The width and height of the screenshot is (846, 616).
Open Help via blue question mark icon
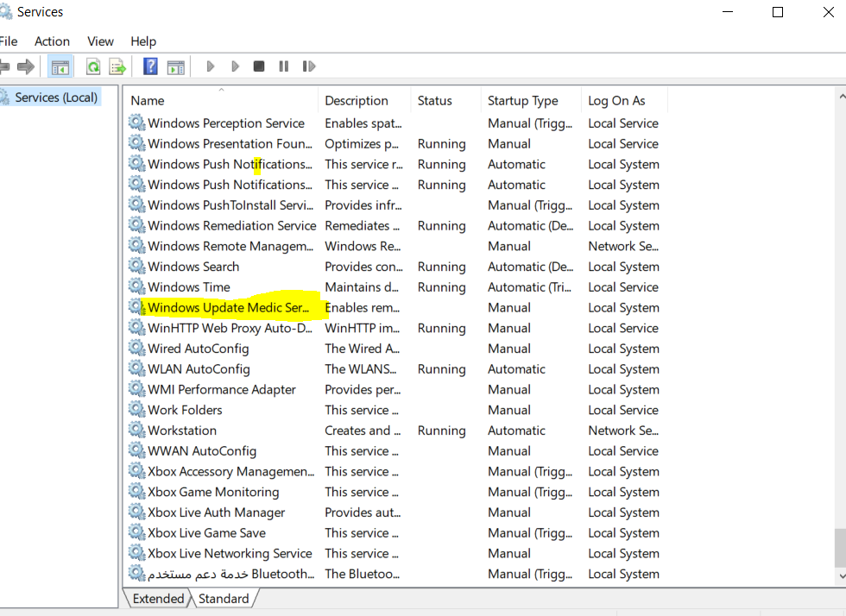[x=150, y=66]
